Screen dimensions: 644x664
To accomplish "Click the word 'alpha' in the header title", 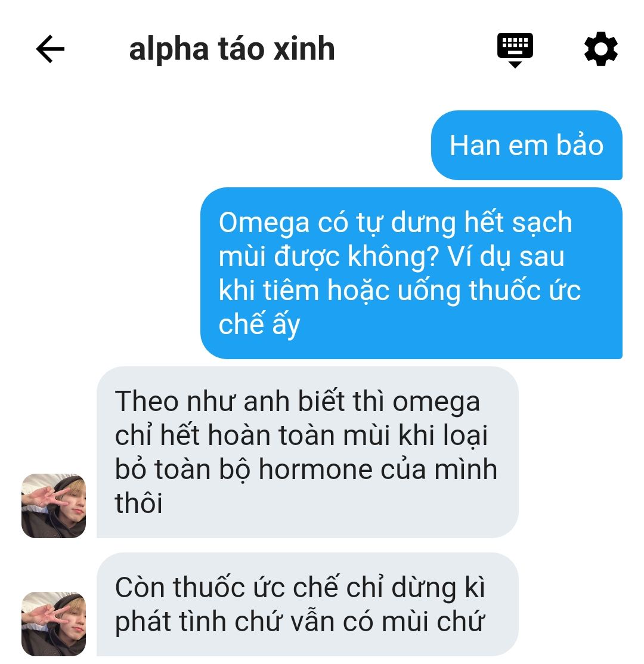I will [x=169, y=50].
